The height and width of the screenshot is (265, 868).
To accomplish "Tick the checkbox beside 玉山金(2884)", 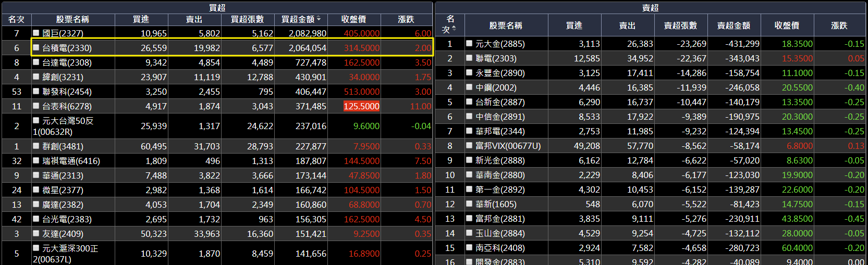I will [469, 233].
